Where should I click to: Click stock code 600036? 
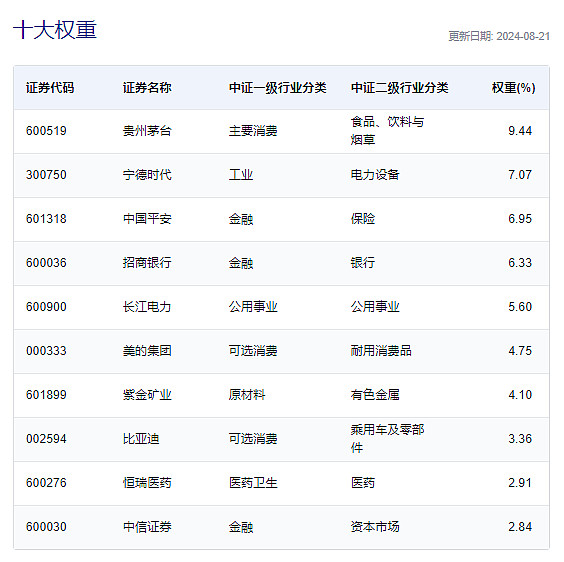tap(46, 263)
